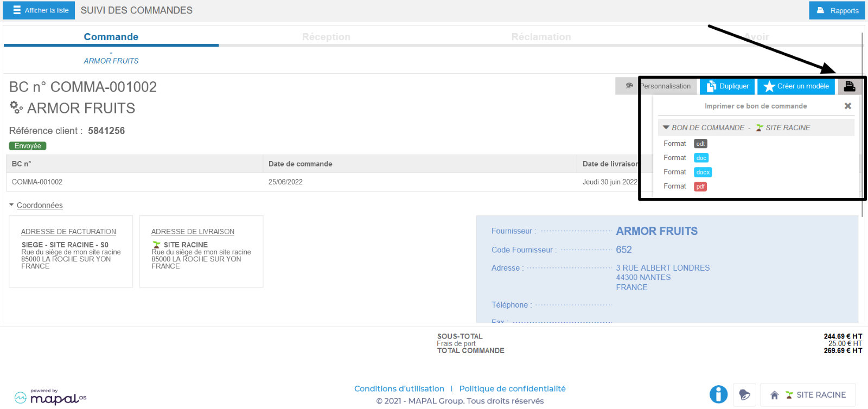The image size is (868, 409).
Task: Click the gears icon beside ARMOR FRUITS heading
Action: coord(16,107)
